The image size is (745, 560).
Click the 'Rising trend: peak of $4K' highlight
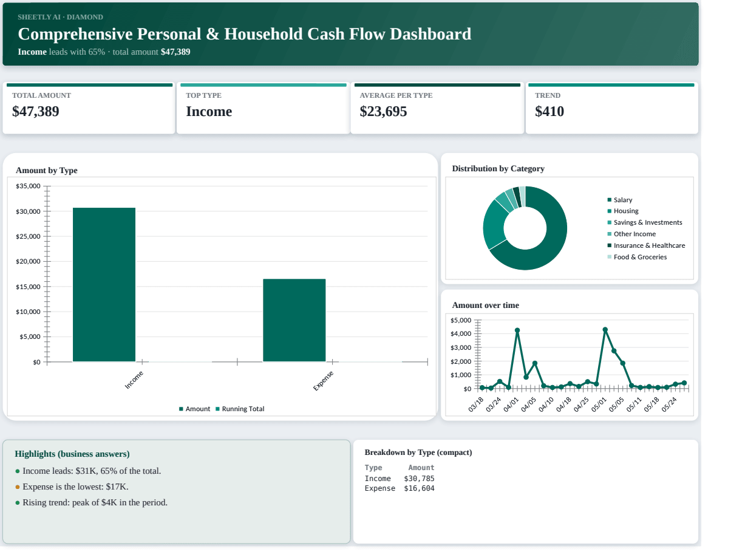coord(91,503)
